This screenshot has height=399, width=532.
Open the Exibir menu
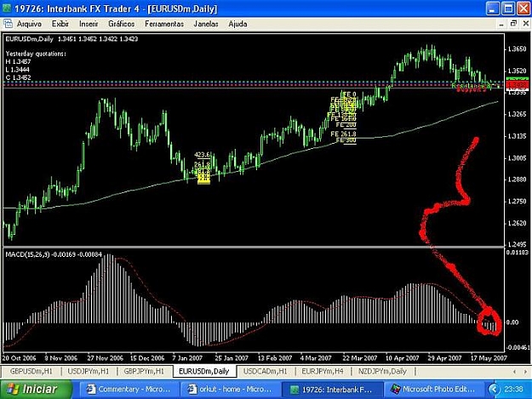60,24
